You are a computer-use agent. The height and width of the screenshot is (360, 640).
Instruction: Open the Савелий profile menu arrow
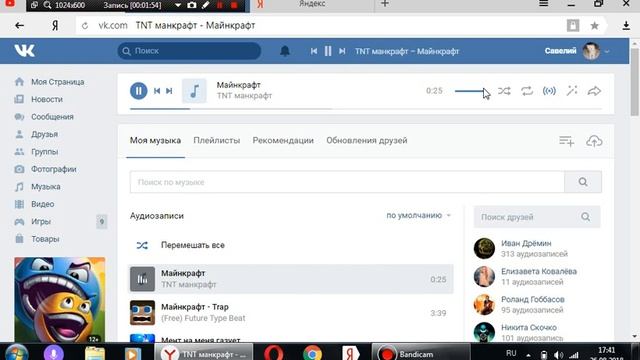pos(607,51)
